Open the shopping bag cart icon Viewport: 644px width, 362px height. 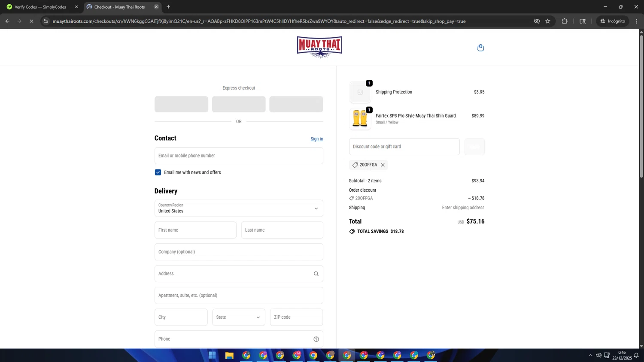480,48
